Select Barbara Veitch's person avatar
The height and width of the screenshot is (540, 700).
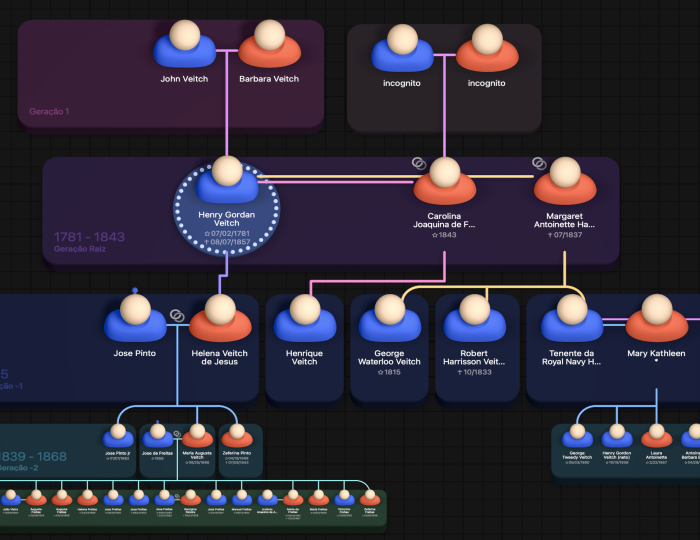click(x=269, y=44)
